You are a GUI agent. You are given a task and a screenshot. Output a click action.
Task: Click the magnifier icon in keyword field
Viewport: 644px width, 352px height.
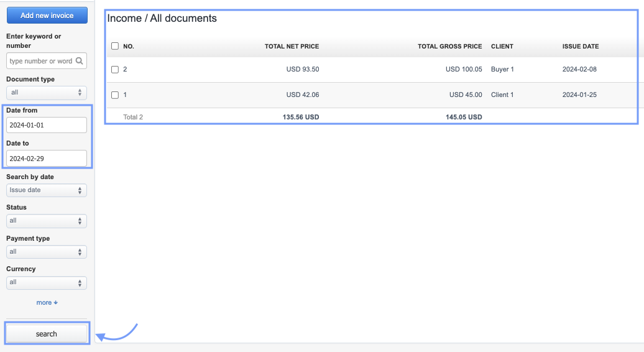79,61
